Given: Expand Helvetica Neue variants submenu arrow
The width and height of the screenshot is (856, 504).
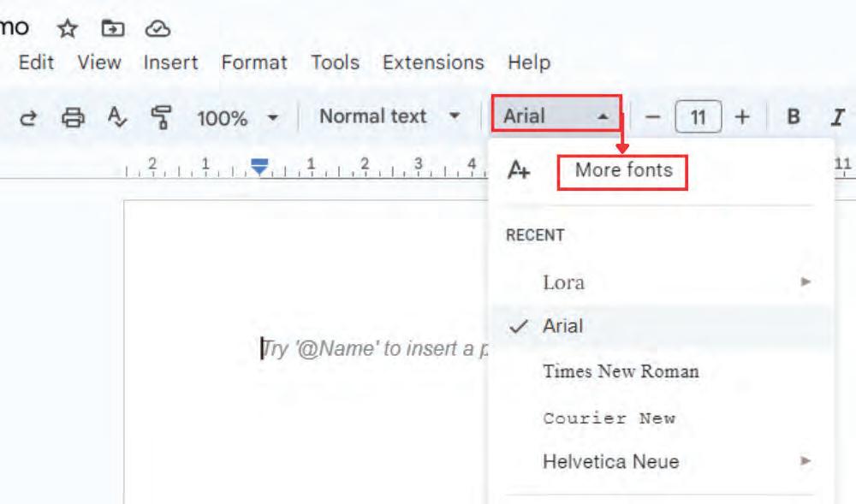Looking at the screenshot, I should pyautogui.click(x=805, y=461).
